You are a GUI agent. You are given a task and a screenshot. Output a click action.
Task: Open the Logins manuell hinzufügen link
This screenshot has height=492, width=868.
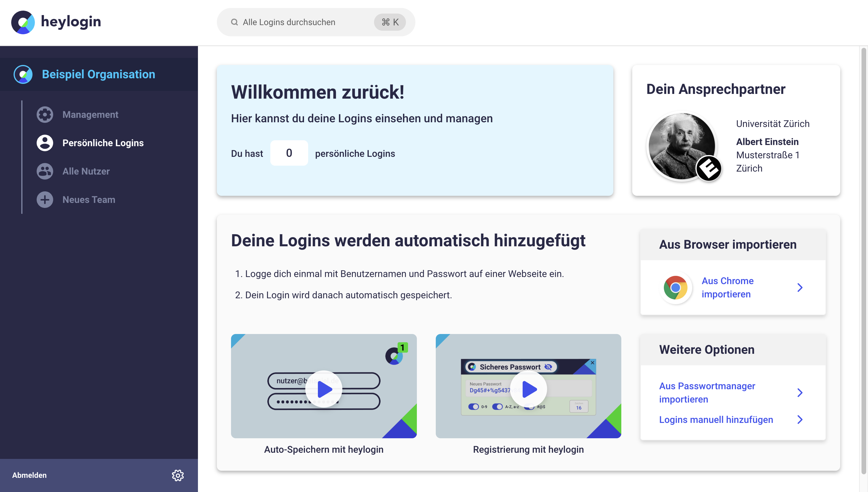pos(716,420)
